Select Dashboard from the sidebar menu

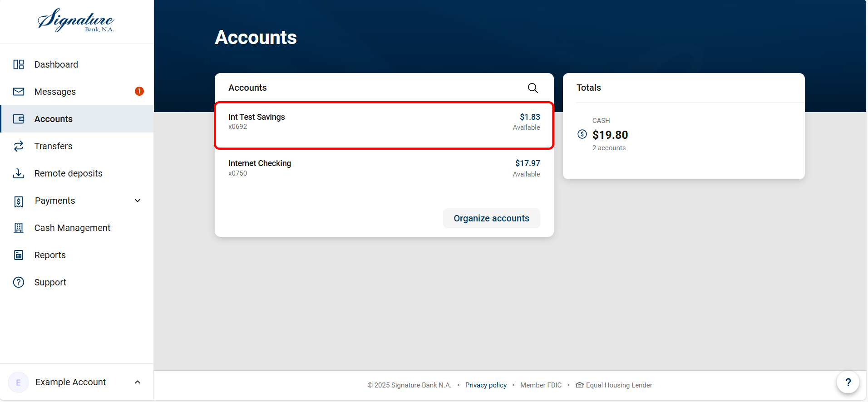click(56, 64)
